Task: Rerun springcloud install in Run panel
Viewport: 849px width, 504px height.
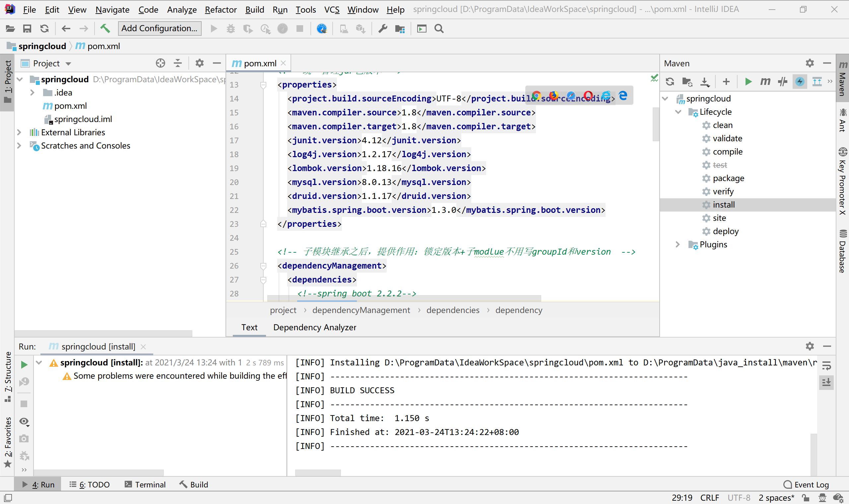Action: pyautogui.click(x=24, y=365)
